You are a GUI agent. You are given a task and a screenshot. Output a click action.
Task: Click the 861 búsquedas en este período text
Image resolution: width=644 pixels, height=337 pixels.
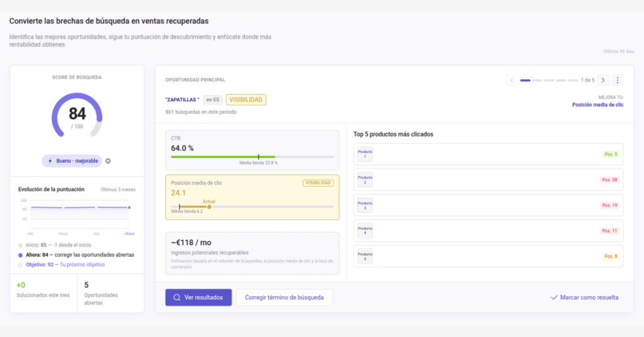click(x=201, y=112)
